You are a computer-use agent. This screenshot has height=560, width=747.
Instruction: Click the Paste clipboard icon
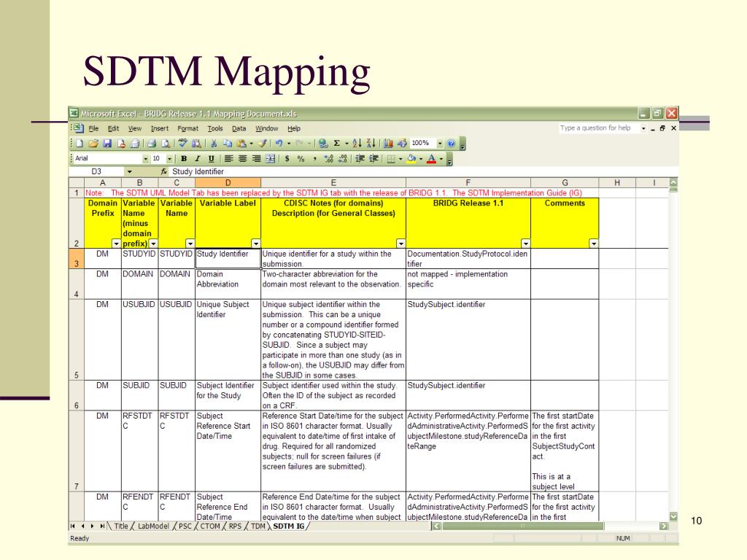pos(241,144)
